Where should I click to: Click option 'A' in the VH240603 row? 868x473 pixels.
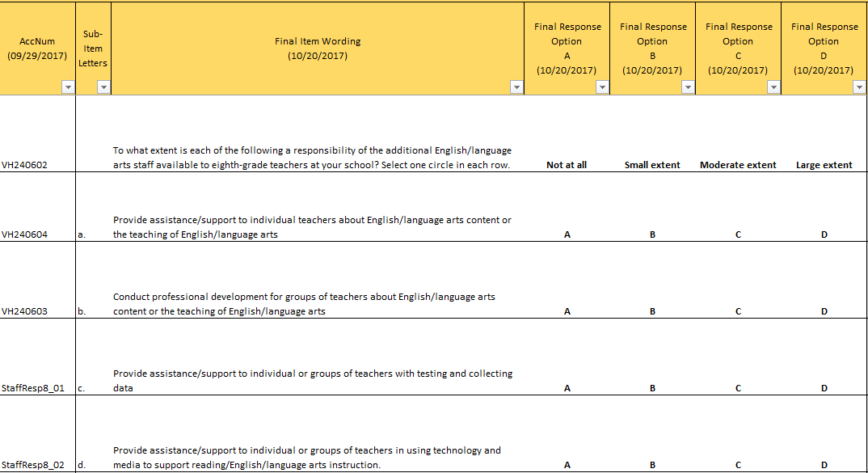point(567,280)
